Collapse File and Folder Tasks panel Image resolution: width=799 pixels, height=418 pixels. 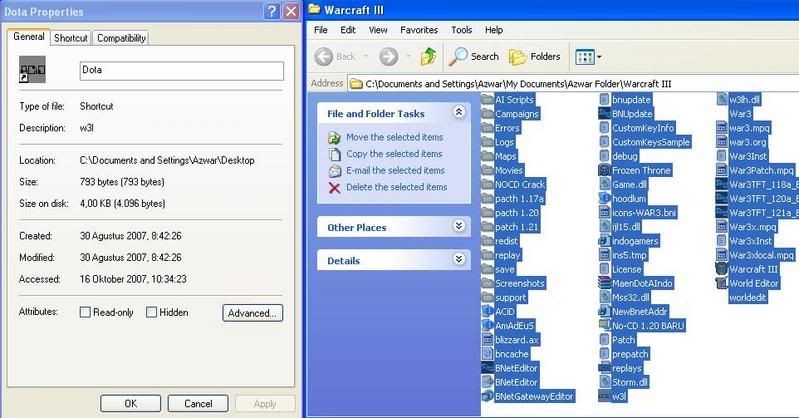point(459,112)
